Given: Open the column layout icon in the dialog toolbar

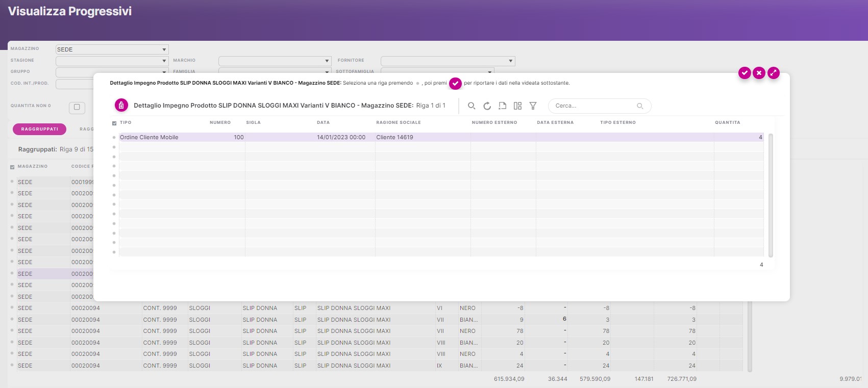Looking at the screenshot, I should click(x=517, y=106).
